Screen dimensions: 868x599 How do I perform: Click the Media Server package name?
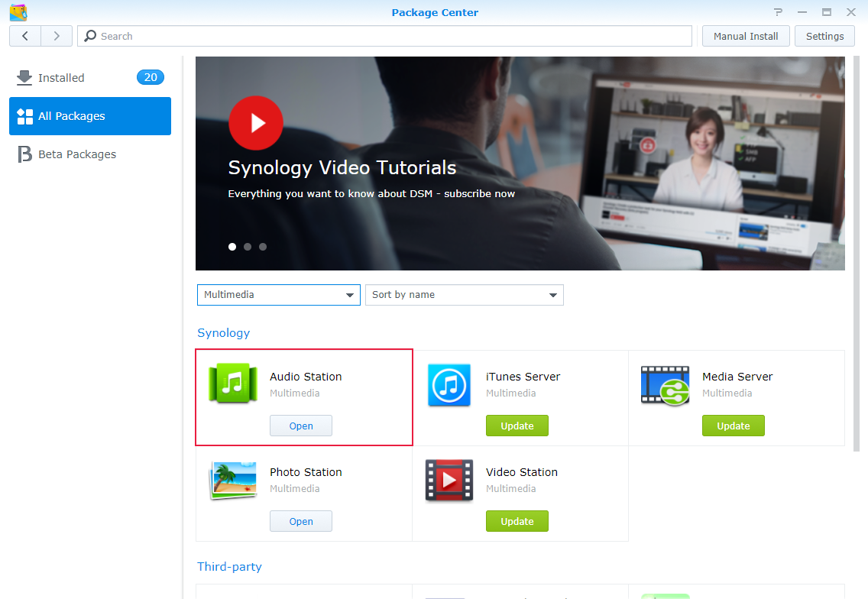737,377
